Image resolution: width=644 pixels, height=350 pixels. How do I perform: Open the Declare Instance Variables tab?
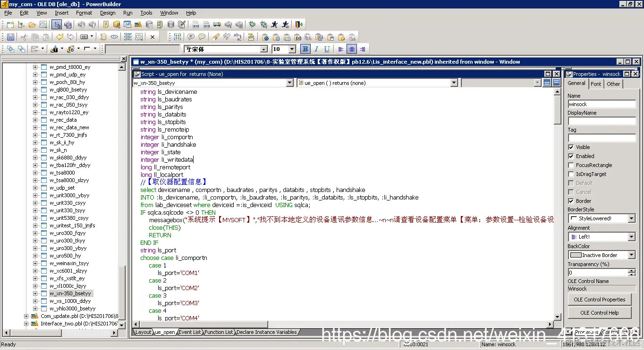267,332
